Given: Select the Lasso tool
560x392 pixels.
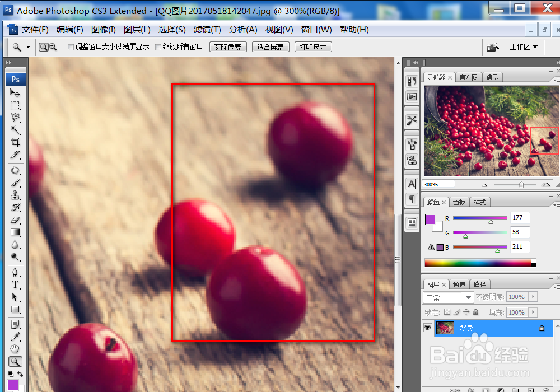Looking at the screenshot, I should click(15, 117).
